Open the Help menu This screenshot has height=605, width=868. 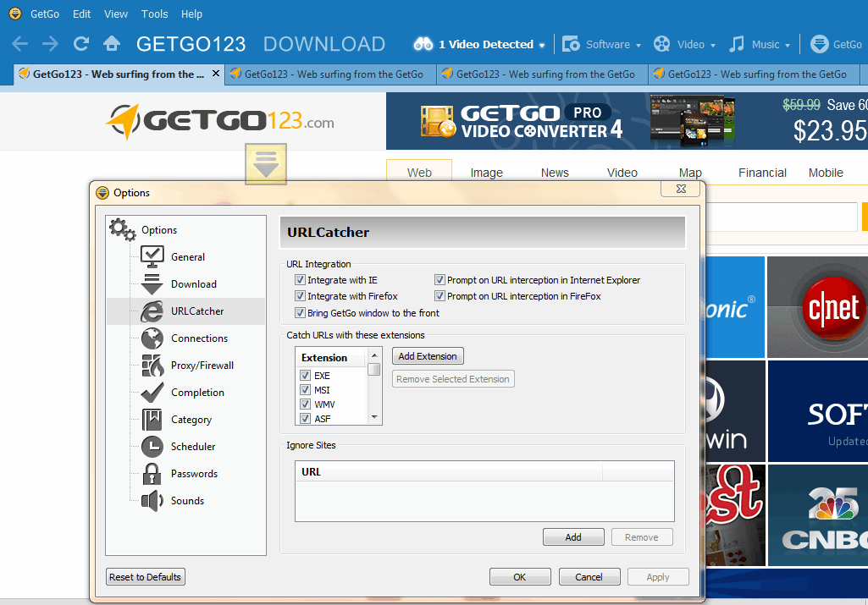pyautogui.click(x=191, y=14)
